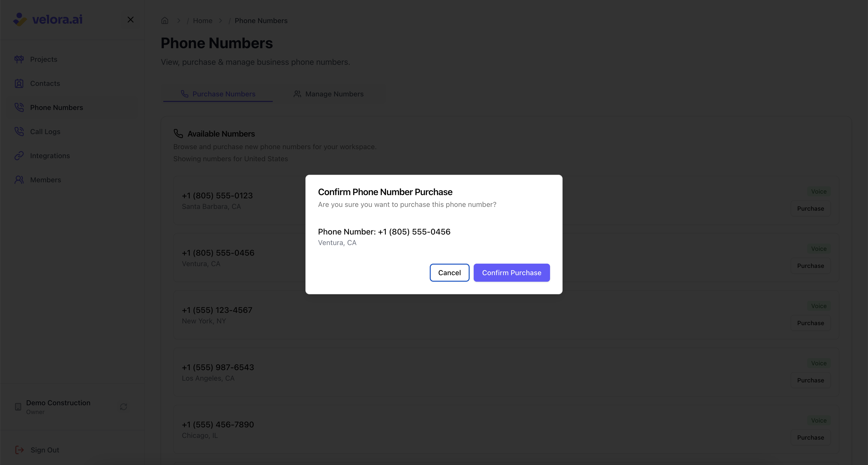
Task: Open the Integrations page
Action: [50, 156]
